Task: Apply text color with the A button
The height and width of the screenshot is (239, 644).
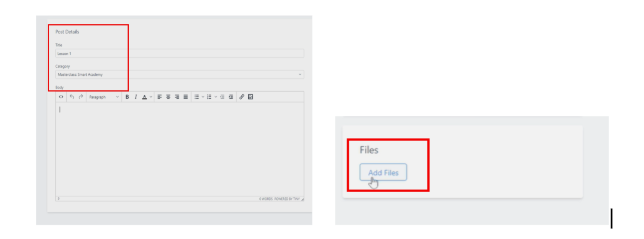Action: pyautogui.click(x=145, y=97)
